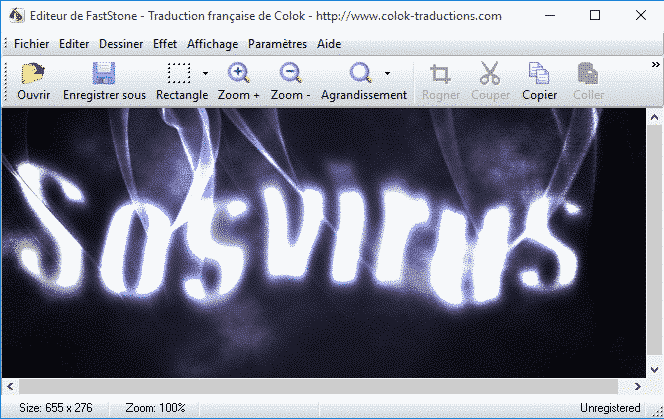This screenshot has height=419, width=664.
Task: Click the Zoom - magnifier icon
Action: (290, 74)
